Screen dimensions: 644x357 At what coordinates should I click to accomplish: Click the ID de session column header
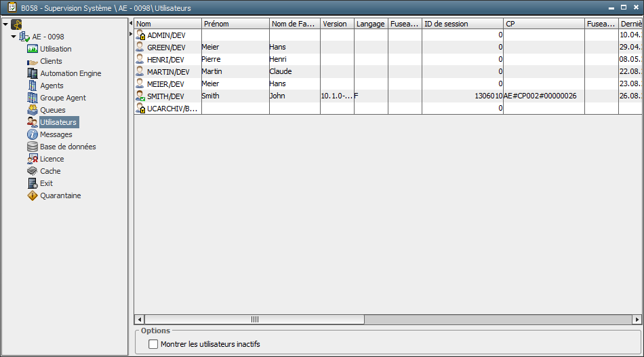pyautogui.click(x=462, y=24)
